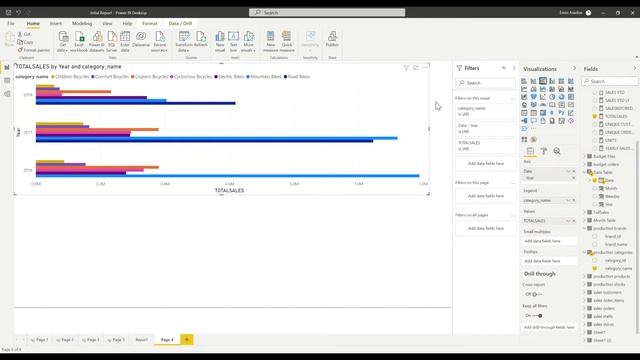
Task: Uncheck the TOTALSALES field checkbox
Action: click(595, 116)
